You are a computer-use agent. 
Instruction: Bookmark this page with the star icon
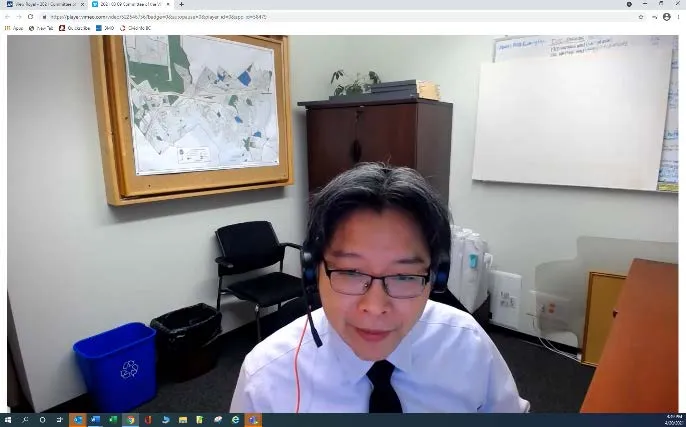tap(641, 17)
